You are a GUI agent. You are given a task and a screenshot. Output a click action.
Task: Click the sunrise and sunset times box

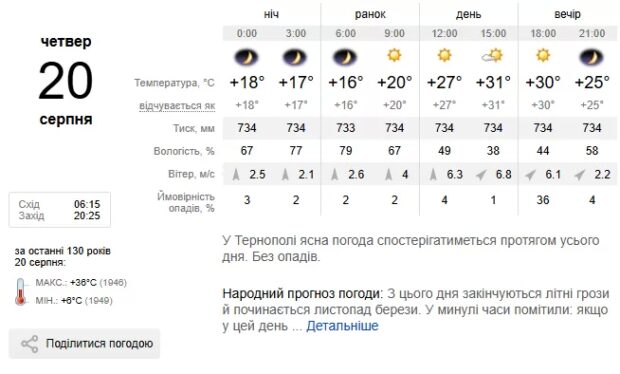60,210
